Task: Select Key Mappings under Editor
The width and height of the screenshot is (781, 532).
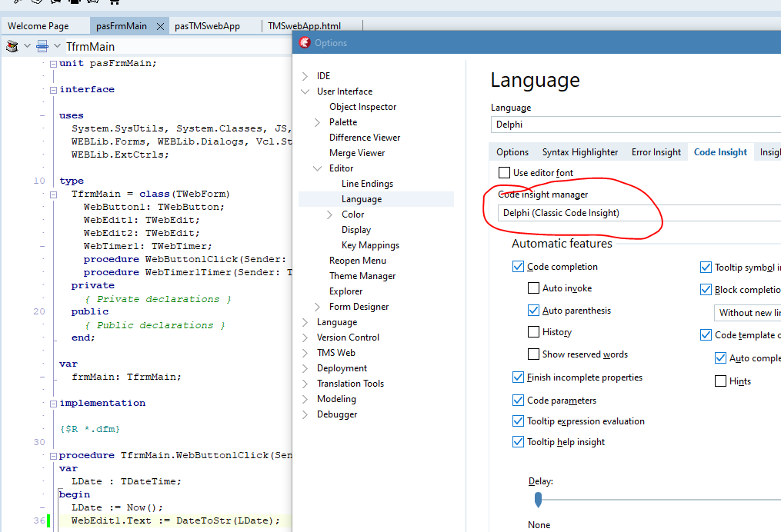Action: (370, 245)
